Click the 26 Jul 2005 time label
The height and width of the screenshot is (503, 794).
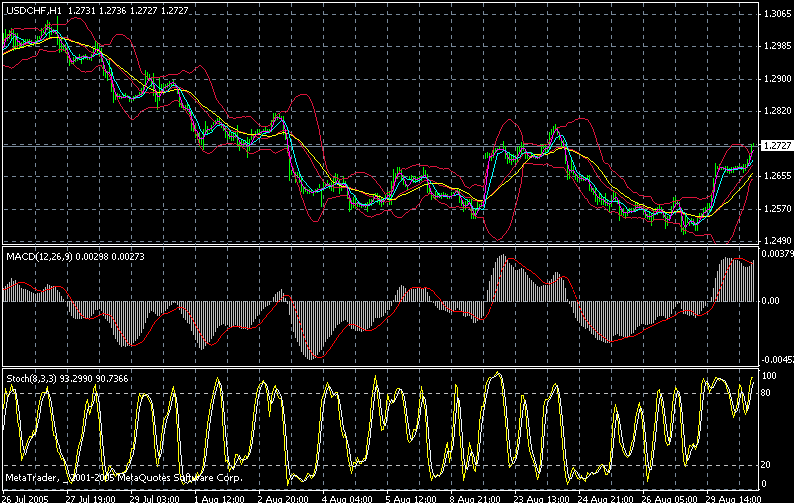(x=25, y=498)
